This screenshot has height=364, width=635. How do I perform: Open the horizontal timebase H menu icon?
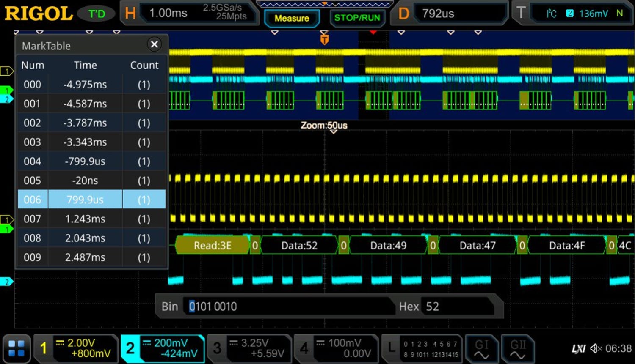(130, 13)
